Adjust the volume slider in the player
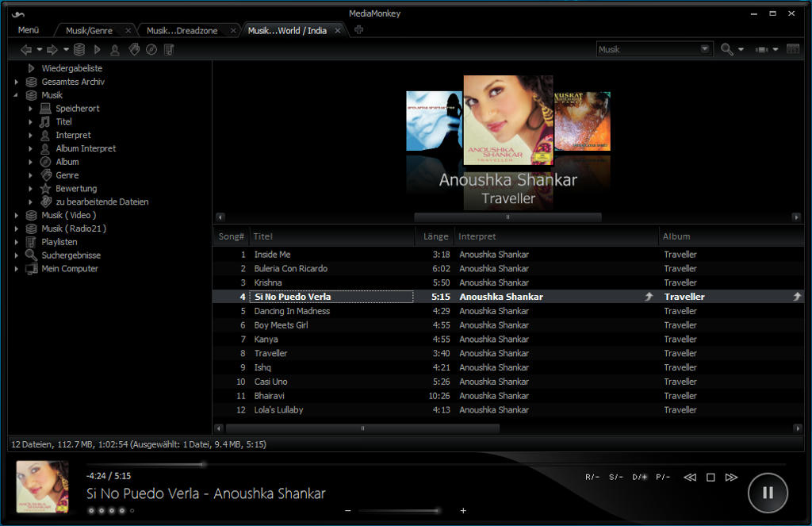 click(x=400, y=511)
